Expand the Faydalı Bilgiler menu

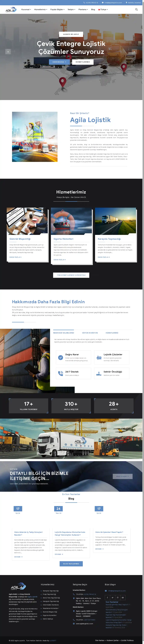[x=57, y=9]
